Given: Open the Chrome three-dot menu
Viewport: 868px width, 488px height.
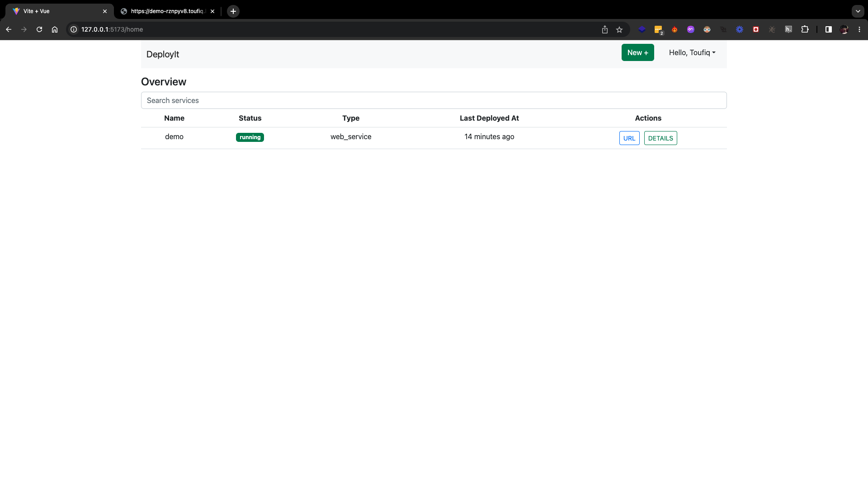Looking at the screenshot, I should [x=859, y=29].
